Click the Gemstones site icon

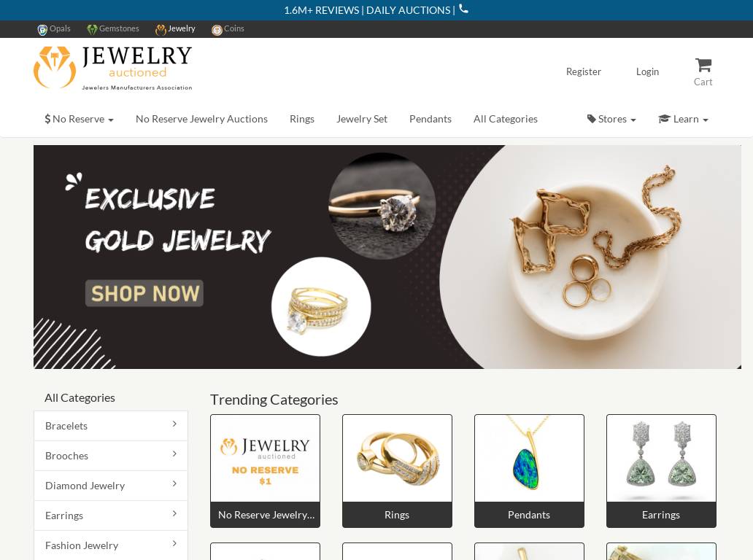[92, 29]
